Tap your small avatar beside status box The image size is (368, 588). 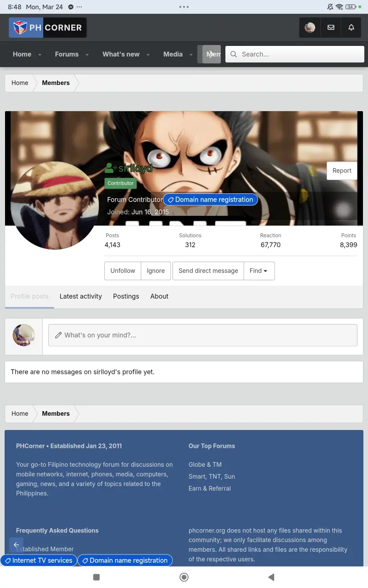click(23, 335)
